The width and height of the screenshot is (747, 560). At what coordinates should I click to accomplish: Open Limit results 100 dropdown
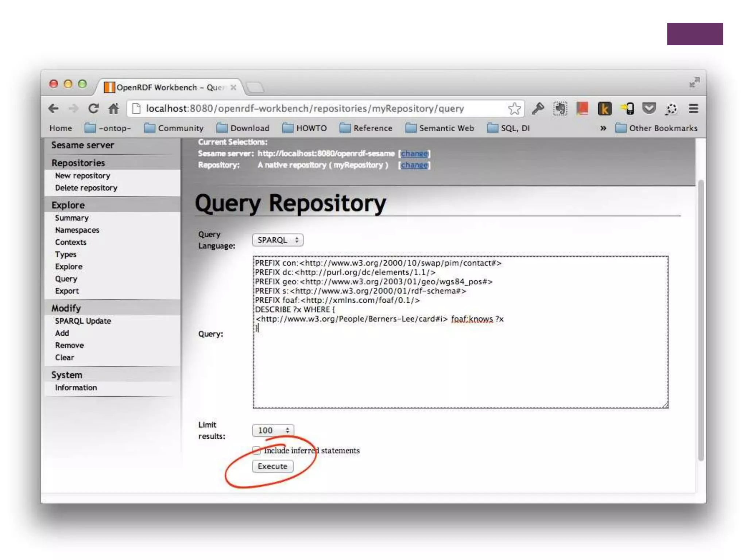[273, 430]
